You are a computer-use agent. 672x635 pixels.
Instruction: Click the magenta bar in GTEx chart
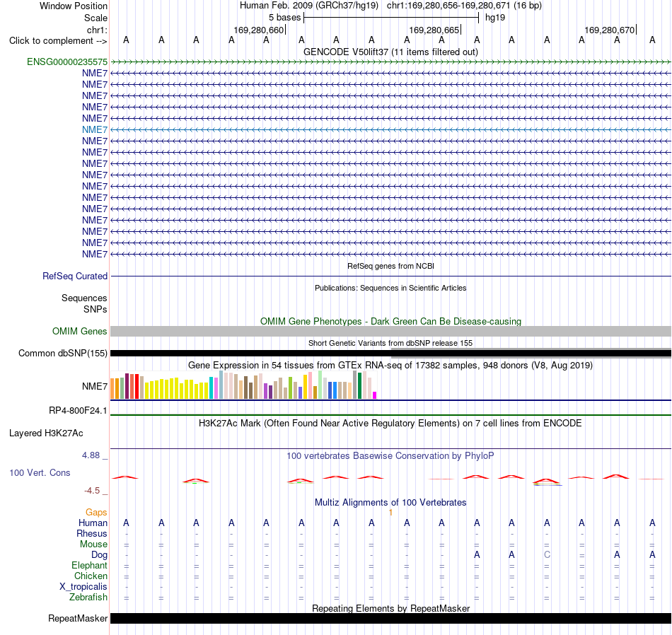(375, 395)
